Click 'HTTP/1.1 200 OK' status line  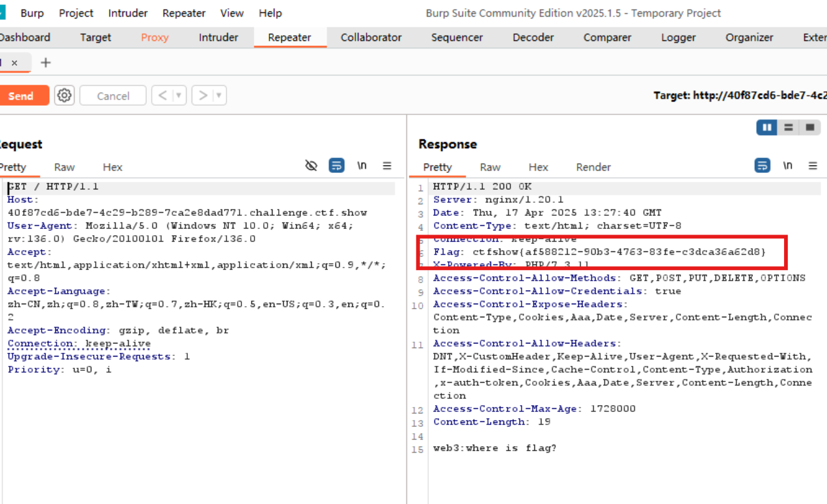click(x=482, y=187)
